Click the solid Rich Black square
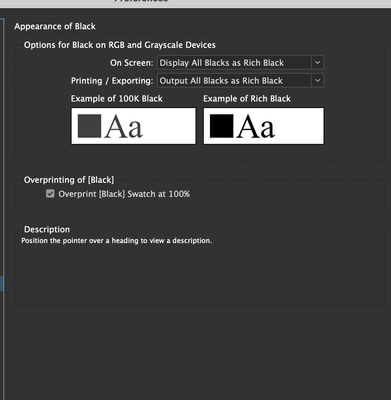The width and height of the screenshot is (391, 400). coord(222,126)
